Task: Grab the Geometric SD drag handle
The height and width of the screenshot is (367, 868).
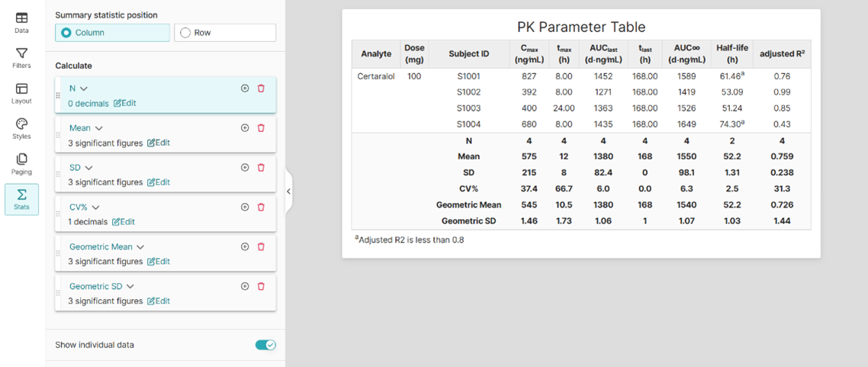Action: tap(58, 294)
